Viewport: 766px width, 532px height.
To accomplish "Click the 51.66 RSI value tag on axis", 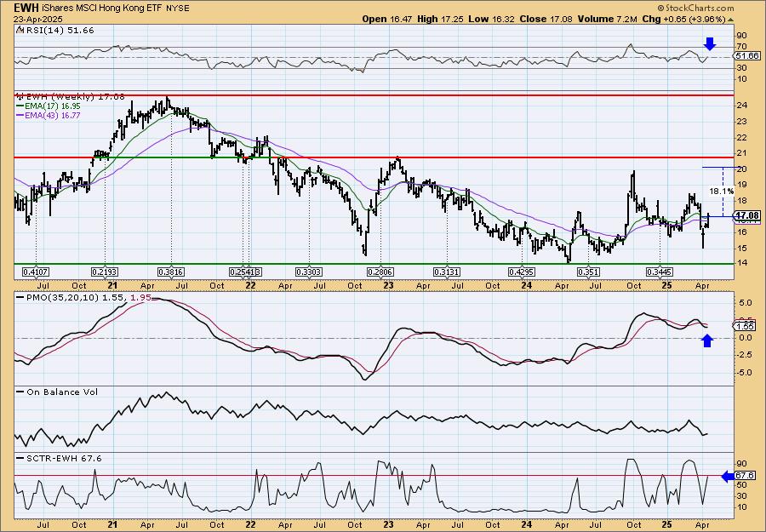I will [x=748, y=56].
